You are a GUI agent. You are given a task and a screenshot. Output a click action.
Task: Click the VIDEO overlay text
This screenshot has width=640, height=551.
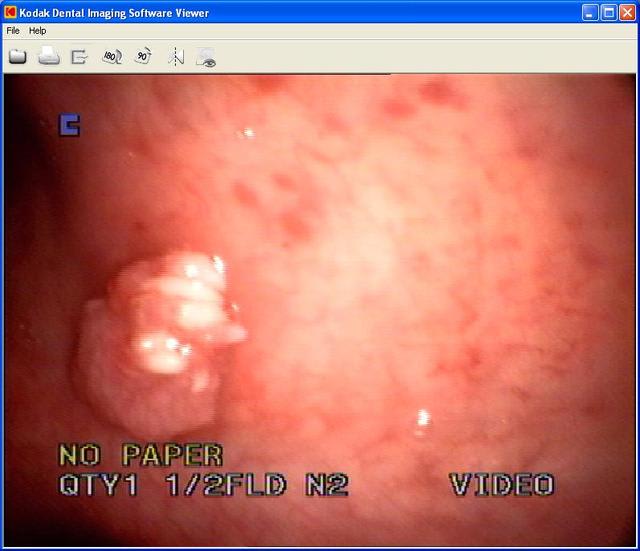point(501,486)
